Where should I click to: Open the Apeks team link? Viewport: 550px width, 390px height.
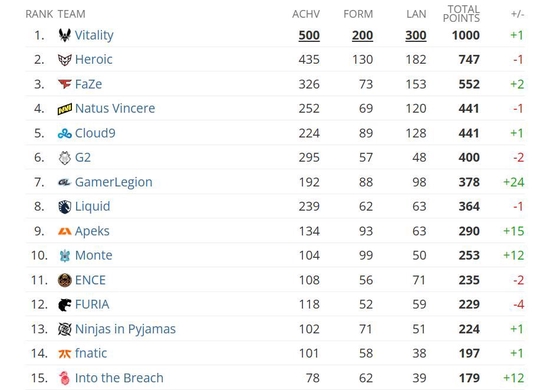pos(92,231)
